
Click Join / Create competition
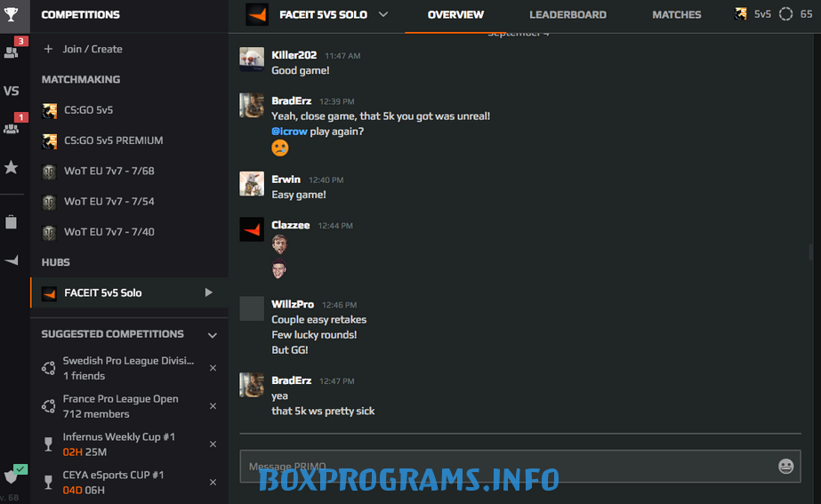(93, 49)
